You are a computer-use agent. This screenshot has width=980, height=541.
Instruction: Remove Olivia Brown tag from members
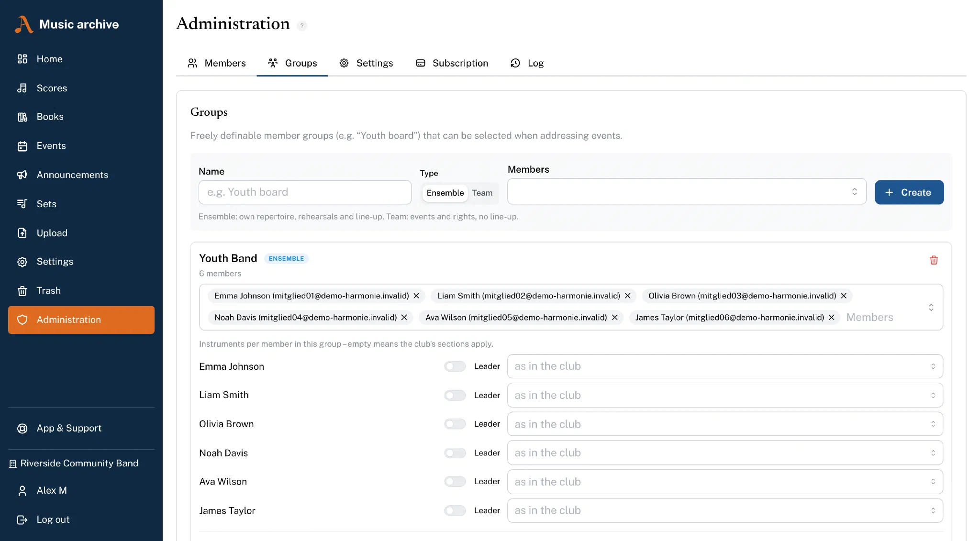(844, 296)
